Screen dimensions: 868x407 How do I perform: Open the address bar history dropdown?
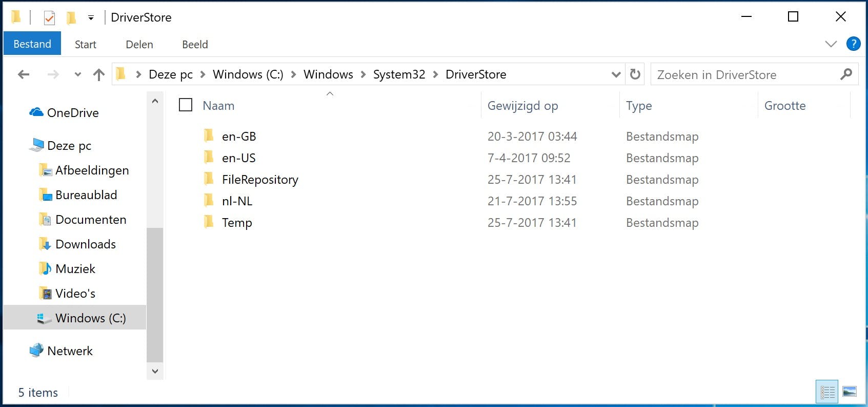(x=616, y=75)
